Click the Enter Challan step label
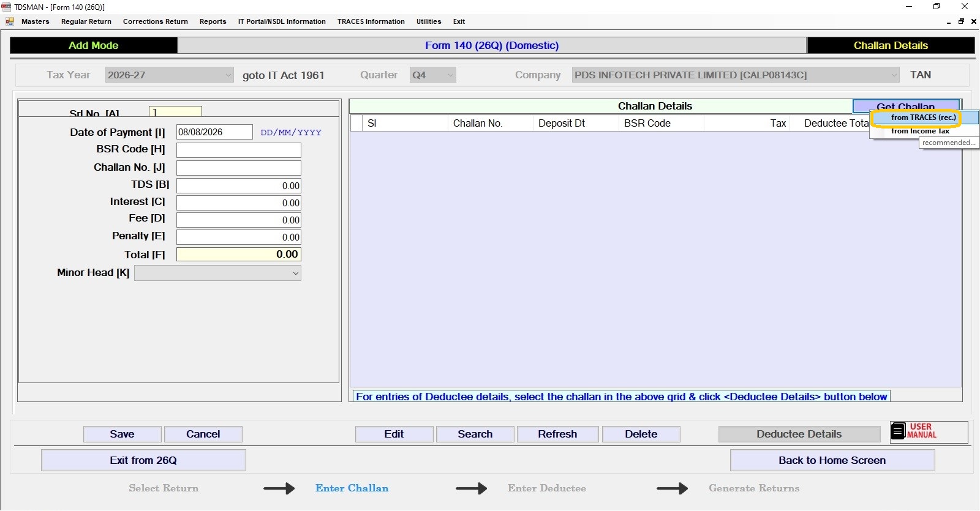The image size is (980, 511). pyautogui.click(x=352, y=488)
